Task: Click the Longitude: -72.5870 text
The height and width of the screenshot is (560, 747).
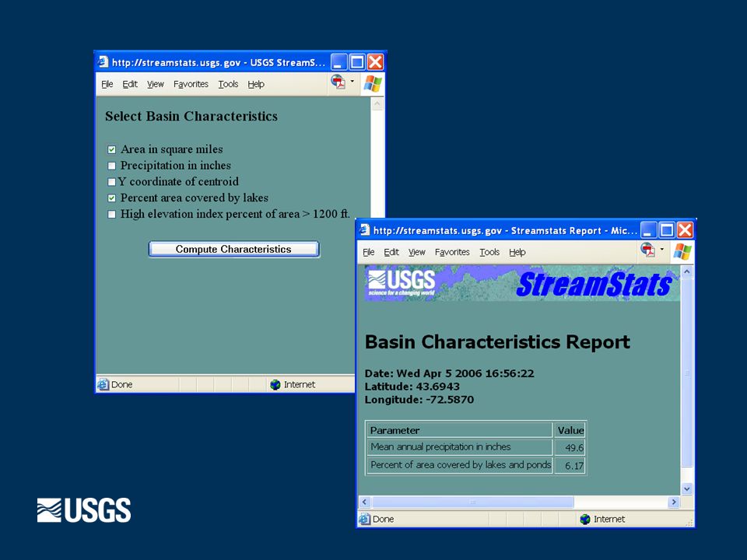Action: coord(419,400)
